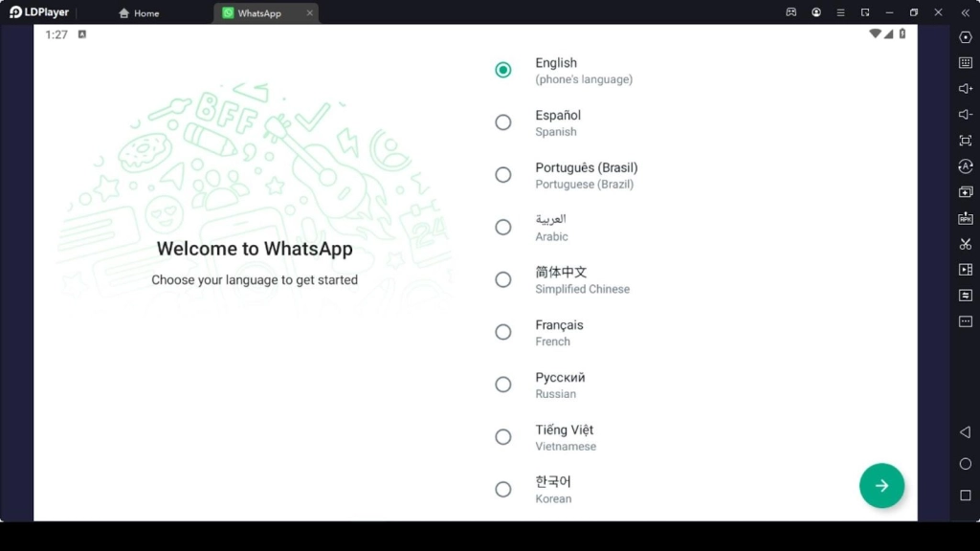980x551 pixels.
Task: Click the mini-window mode icon in title bar
Action: coord(865,12)
